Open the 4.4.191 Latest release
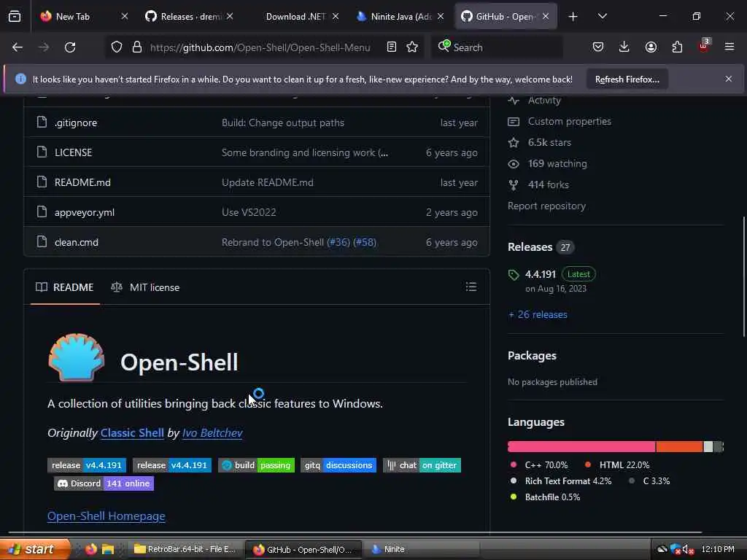Screen dimensions: 747x560 coord(553,281)
